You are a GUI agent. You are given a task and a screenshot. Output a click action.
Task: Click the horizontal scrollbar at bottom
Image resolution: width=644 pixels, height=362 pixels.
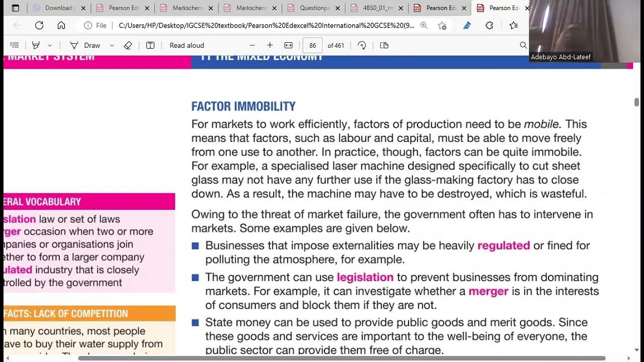coord(342,358)
